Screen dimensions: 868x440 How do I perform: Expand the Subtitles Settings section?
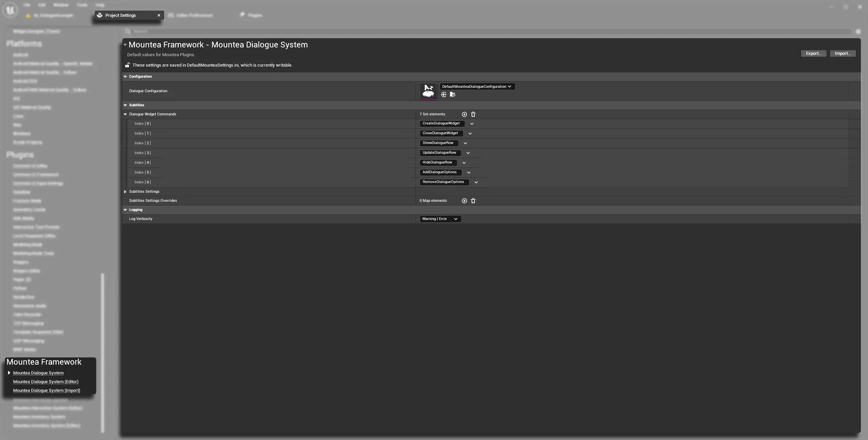125,192
